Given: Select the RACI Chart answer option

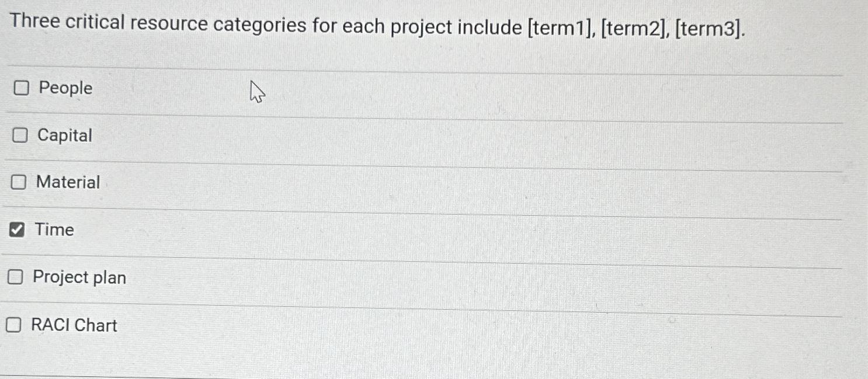Looking at the screenshot, I should [74, 325].
